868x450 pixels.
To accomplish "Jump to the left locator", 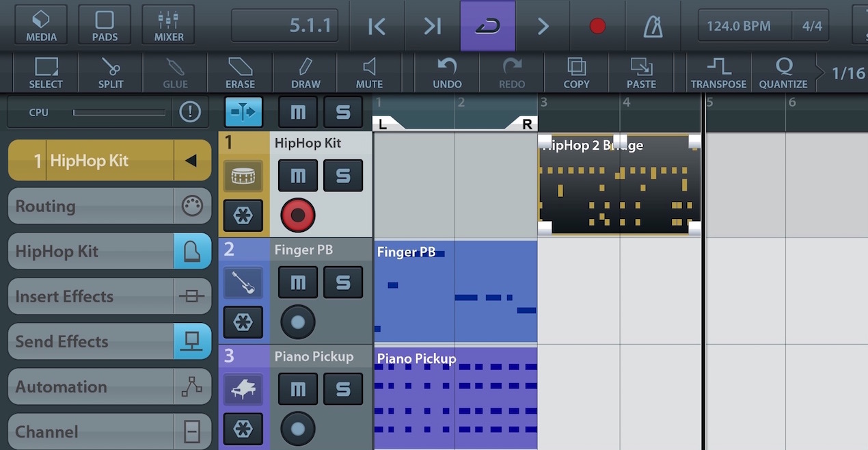I will [377, 26].
